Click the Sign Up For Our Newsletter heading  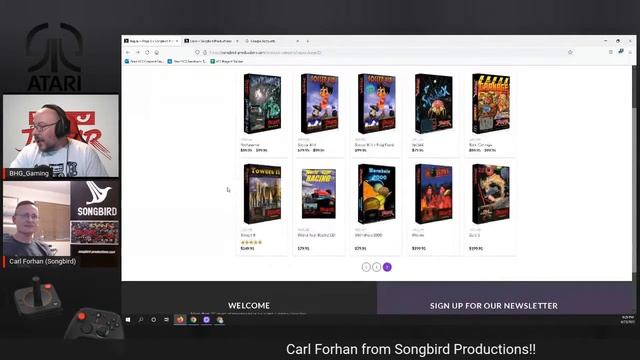tap(493, 306)
